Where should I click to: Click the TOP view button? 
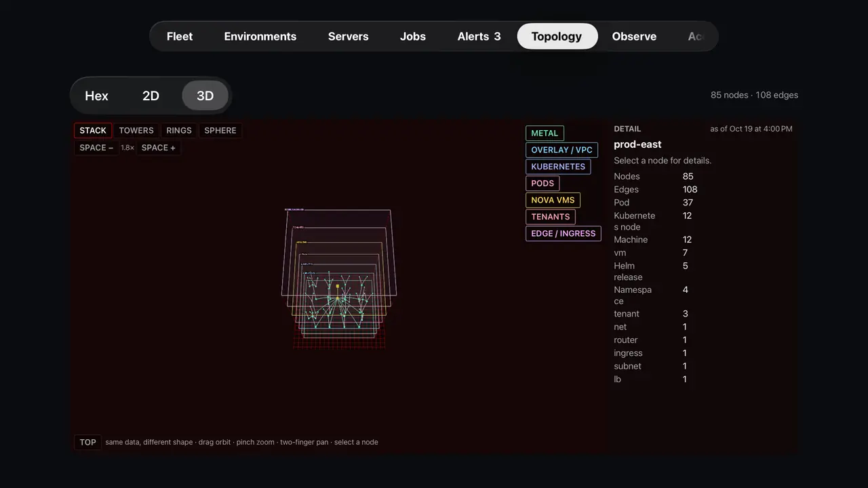87,442
